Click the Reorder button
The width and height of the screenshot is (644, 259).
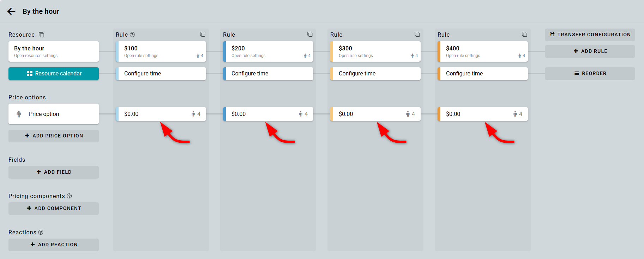[x=590, y=74]
